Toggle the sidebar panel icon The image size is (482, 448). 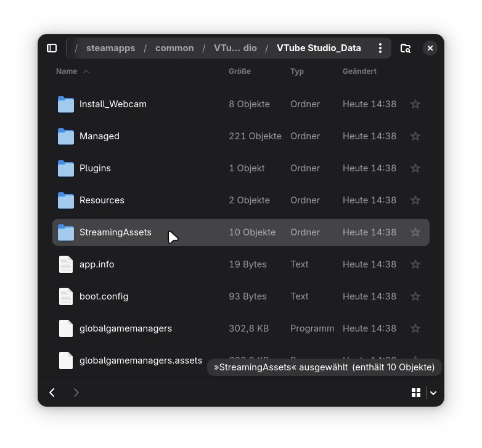52,48
